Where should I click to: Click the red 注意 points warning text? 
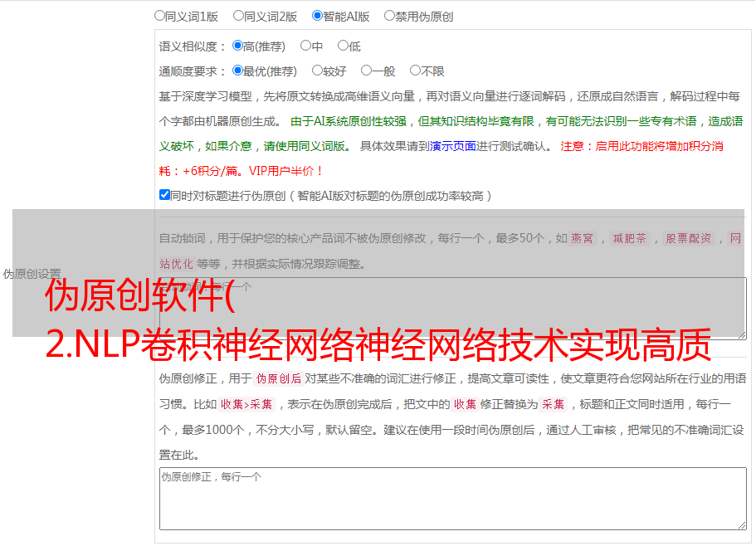441,158
